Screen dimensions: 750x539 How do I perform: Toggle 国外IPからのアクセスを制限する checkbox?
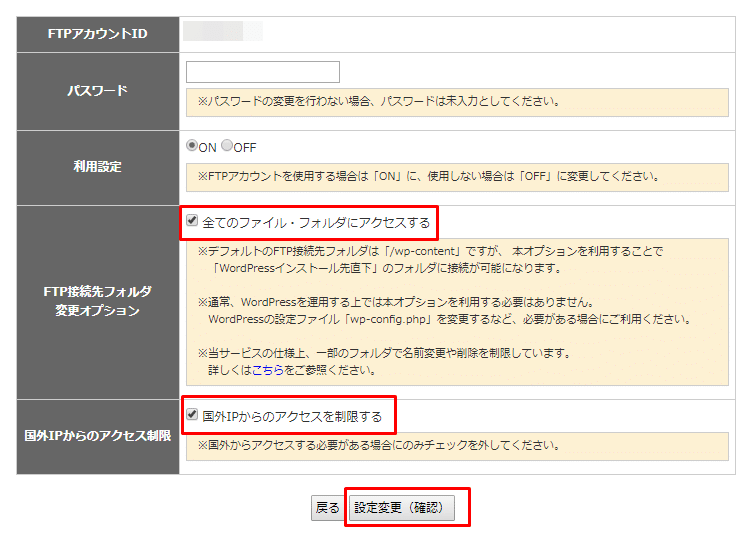tap(192, 414)
